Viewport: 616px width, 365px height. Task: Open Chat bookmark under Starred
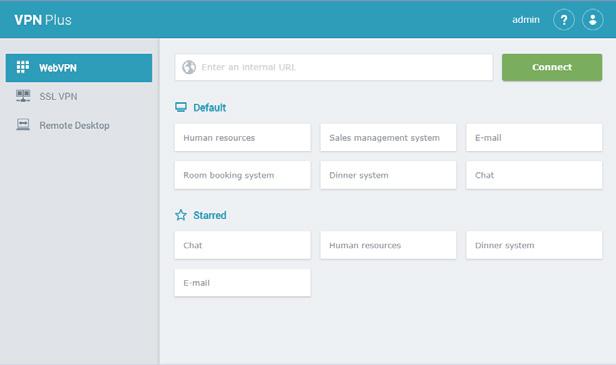coord(242,245)
